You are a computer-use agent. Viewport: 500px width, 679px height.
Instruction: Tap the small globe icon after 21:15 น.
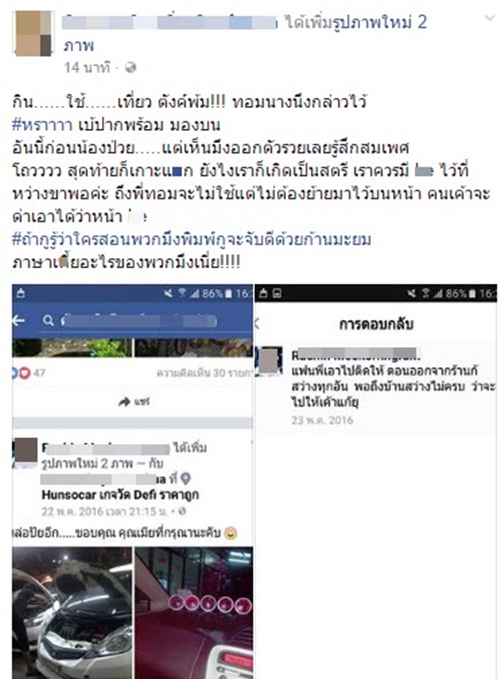183,511
